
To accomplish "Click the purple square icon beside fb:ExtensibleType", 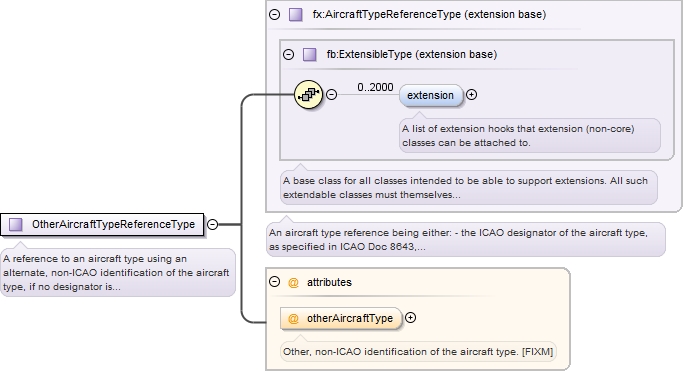I will click(310, 55).
